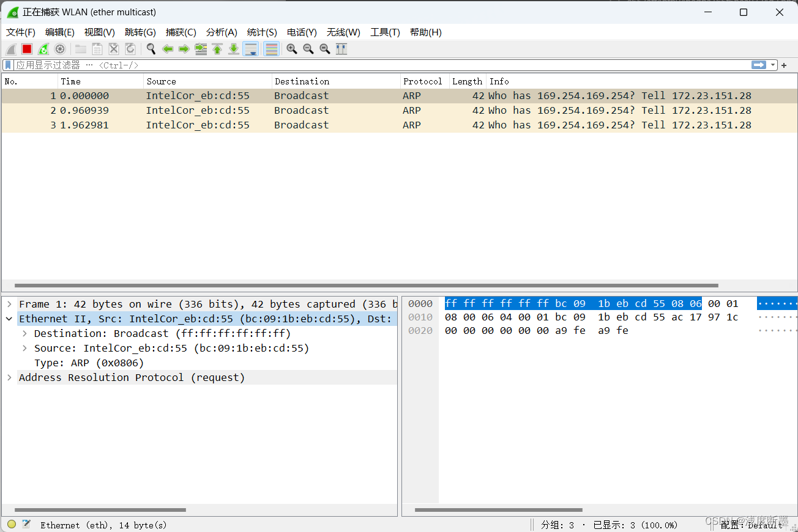Click the 分组: 3 status bar text
This screenshot has width=798, height=532.
[557, 525]
